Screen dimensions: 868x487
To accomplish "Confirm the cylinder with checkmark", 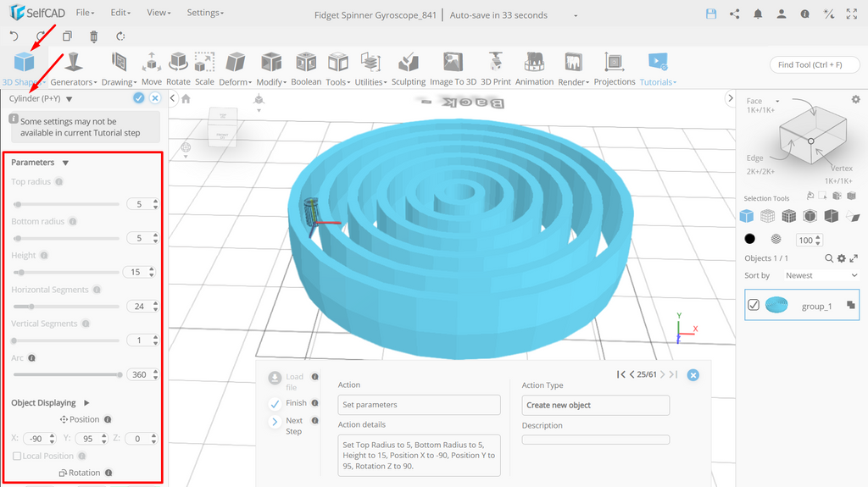I will tap(138, 98).
